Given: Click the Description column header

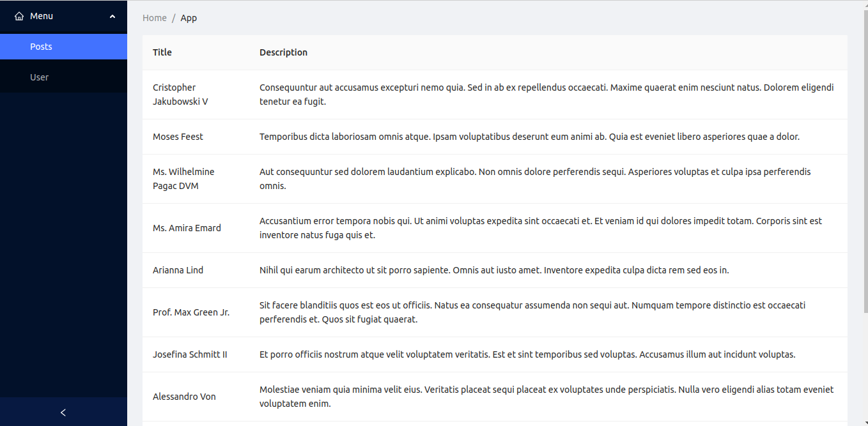Looking at the screenshot, I should click(x=283, y=52).
